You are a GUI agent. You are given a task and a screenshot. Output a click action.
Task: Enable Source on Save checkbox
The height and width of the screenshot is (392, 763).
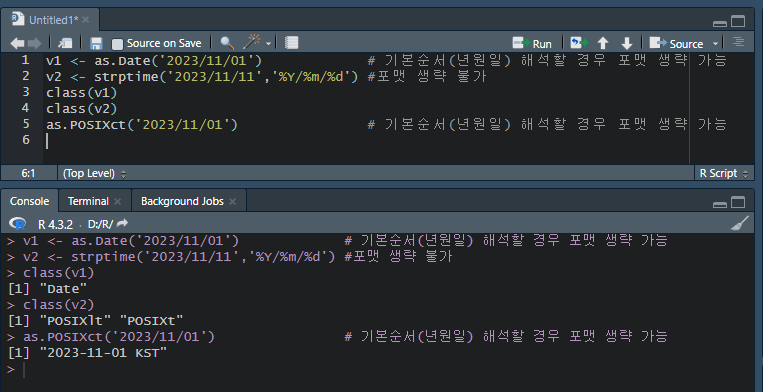(x=117, y=44)
